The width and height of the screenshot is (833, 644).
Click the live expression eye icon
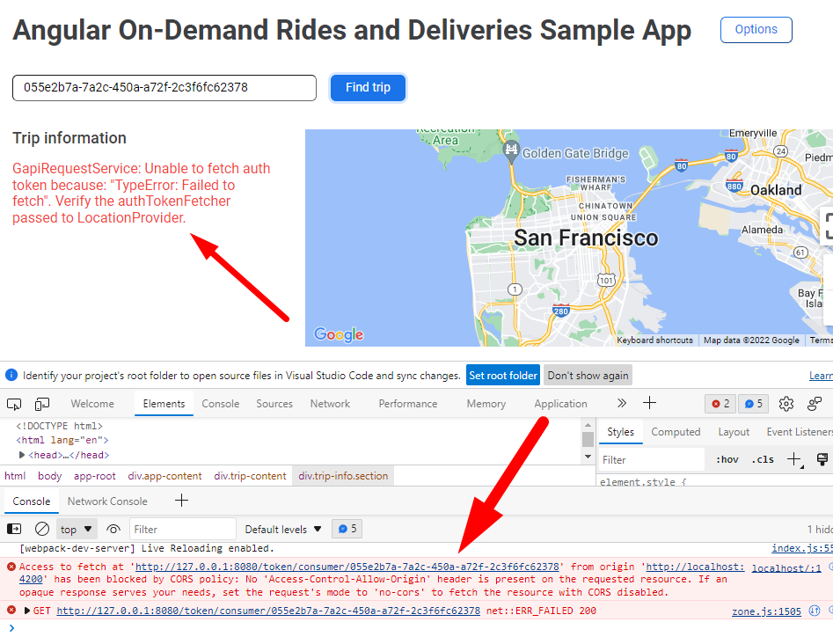(x=113, y=530)
